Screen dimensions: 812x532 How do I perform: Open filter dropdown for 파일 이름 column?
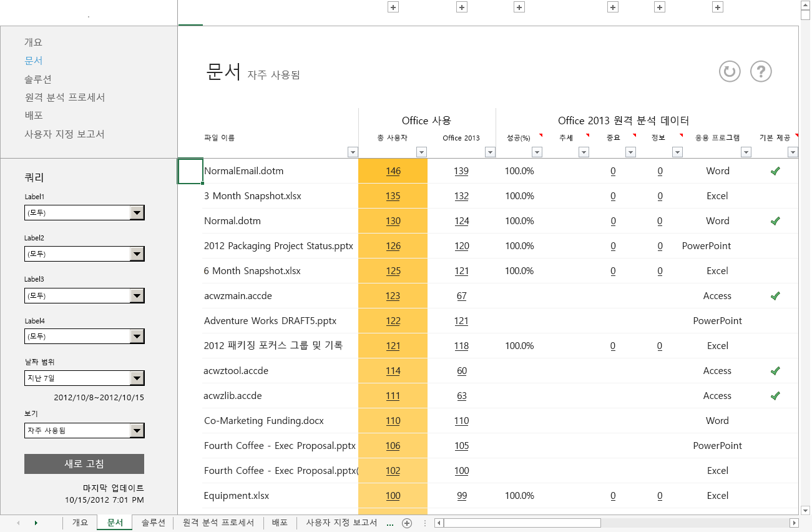(x=353, y=152)
